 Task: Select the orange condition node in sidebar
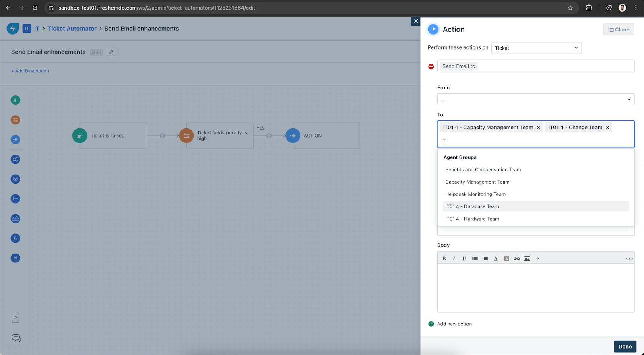15,120
